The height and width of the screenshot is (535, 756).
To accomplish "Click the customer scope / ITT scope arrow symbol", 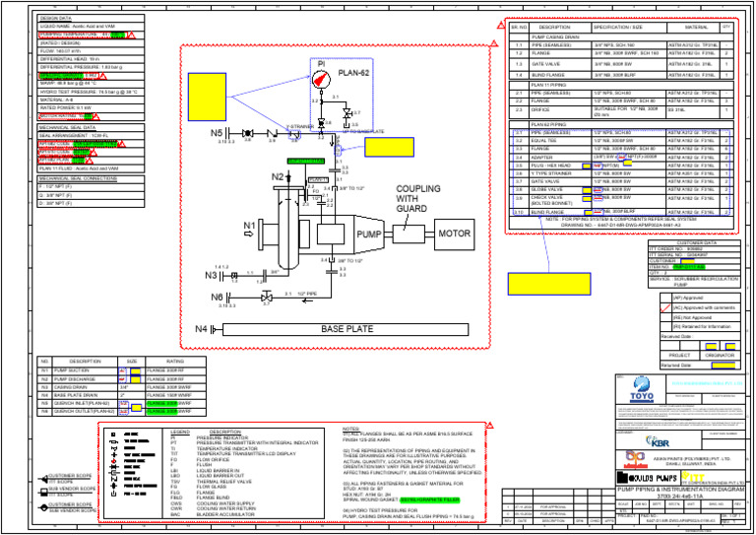I will [x=42, y=479].
